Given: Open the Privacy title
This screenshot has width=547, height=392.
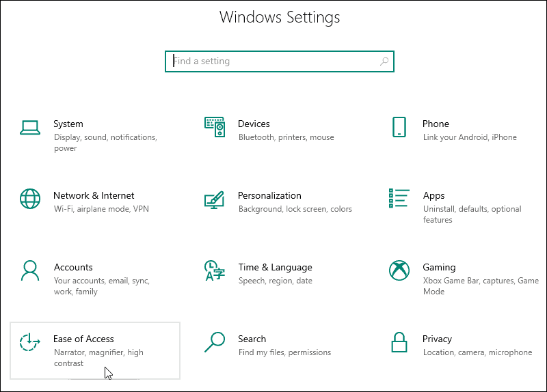Looking at the screenshot, I should [x=437, y=339].
